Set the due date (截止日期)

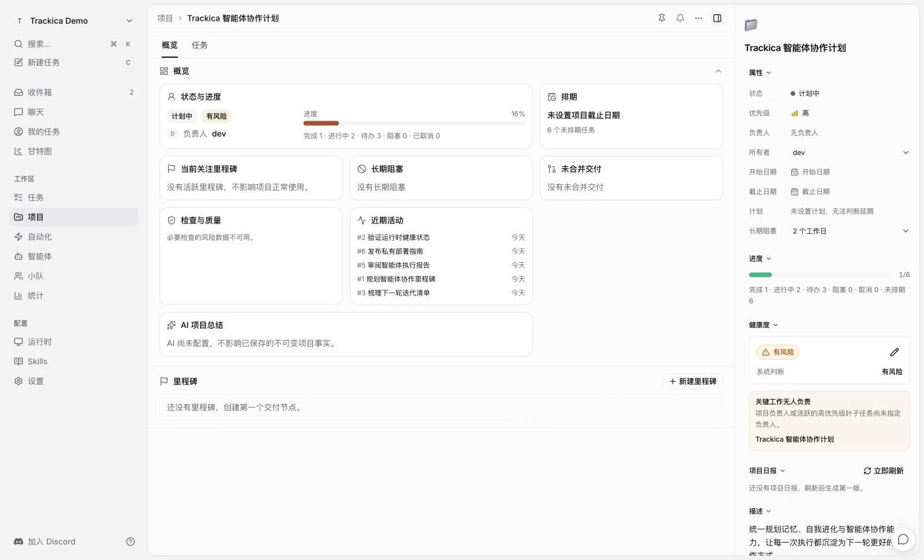(x=810, y=192)
